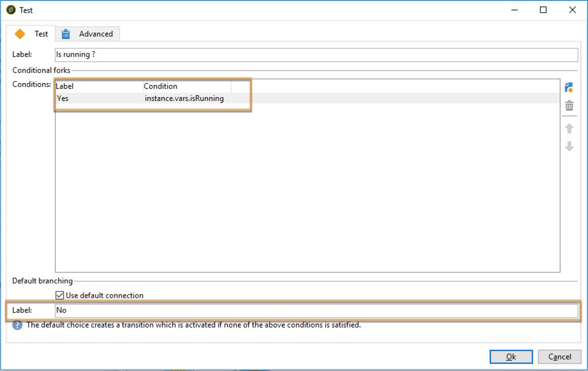Click the Condition column header
The image size is (588, 371).
click(187, 86)
